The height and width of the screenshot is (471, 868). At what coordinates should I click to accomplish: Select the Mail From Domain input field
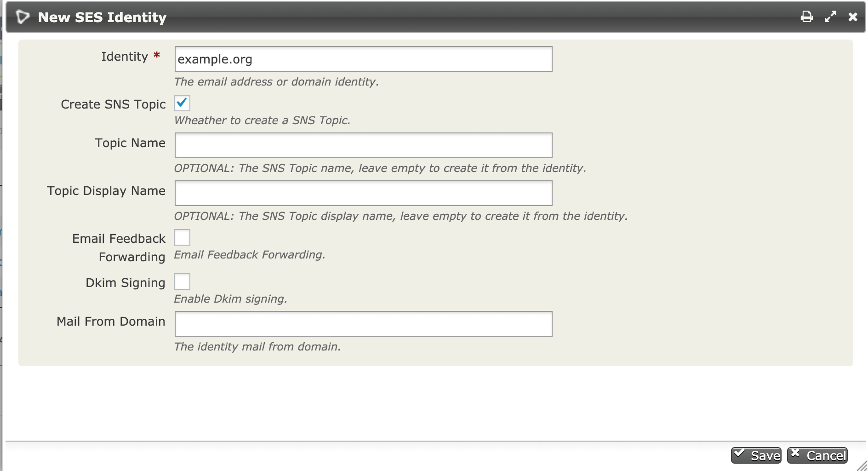click(363, 324)
